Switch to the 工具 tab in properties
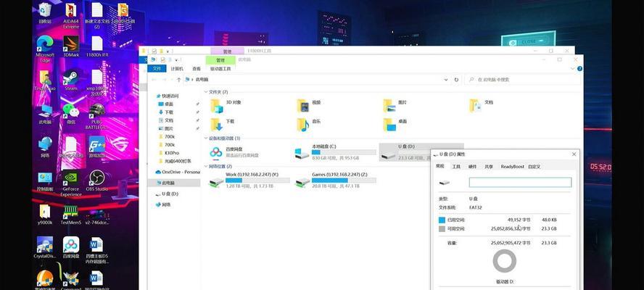Image resolution: width=644 pixels, height=290 pixels. click(456, 166)
